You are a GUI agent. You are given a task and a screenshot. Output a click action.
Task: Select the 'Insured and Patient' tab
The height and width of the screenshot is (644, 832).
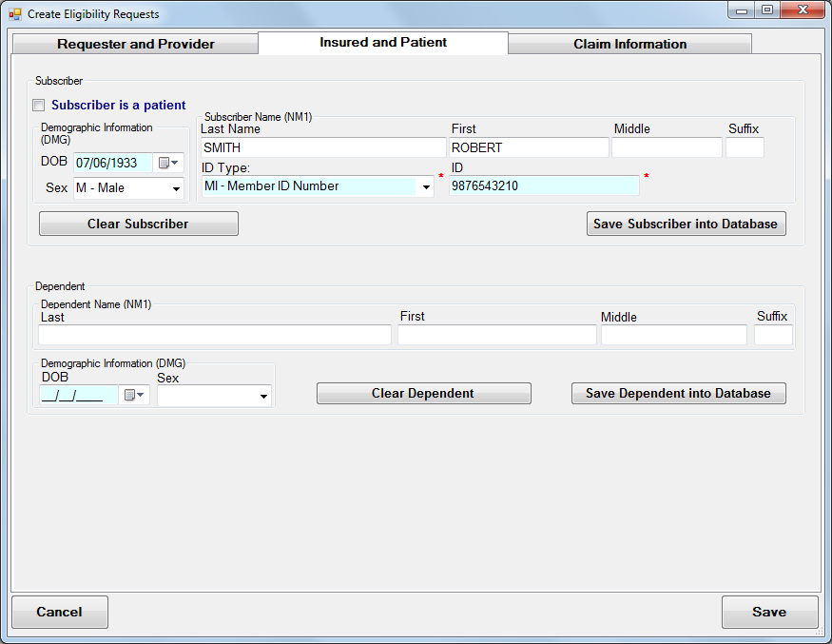pos(383,44)
